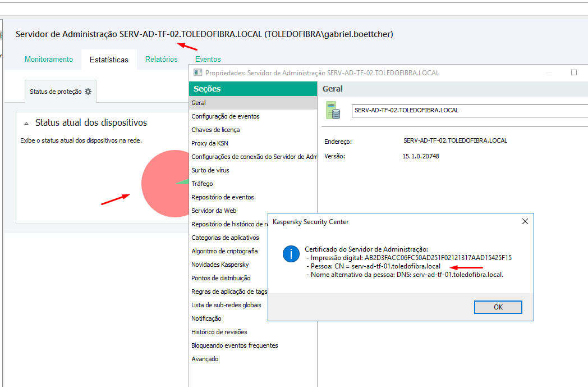Click the Impressão digital fingerprint text

pyautogui.click(x=409, y=258)
